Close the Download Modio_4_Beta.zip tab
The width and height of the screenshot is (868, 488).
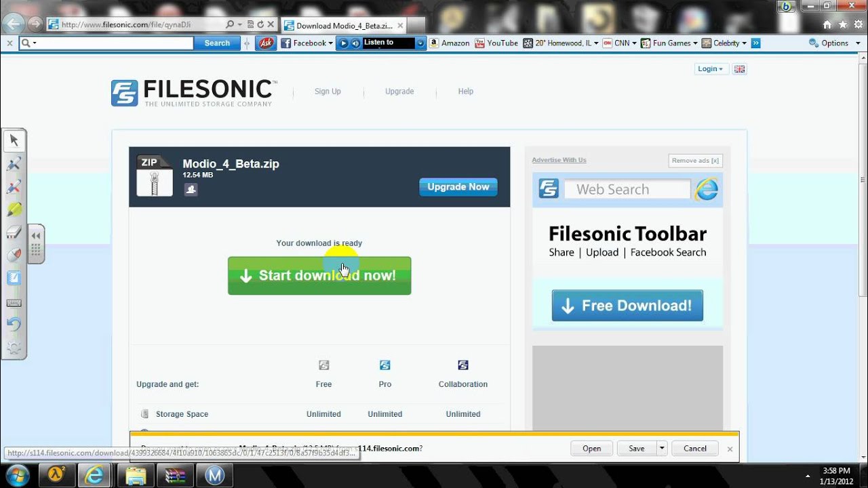coord(400,26)
